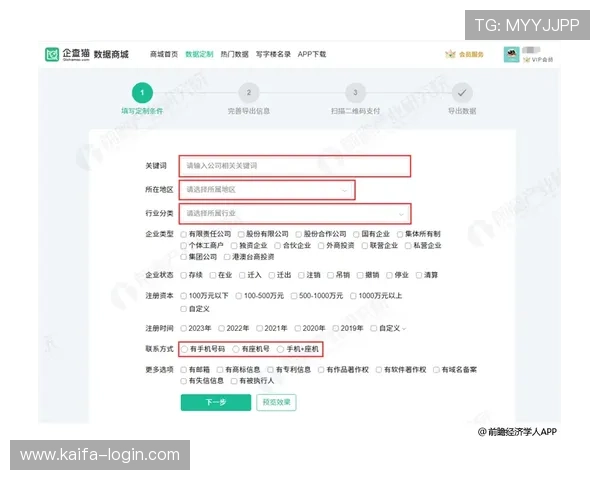Select 100万元以下 registered capital
Viewport: 600px width, 480px height.
pos(184,296)
